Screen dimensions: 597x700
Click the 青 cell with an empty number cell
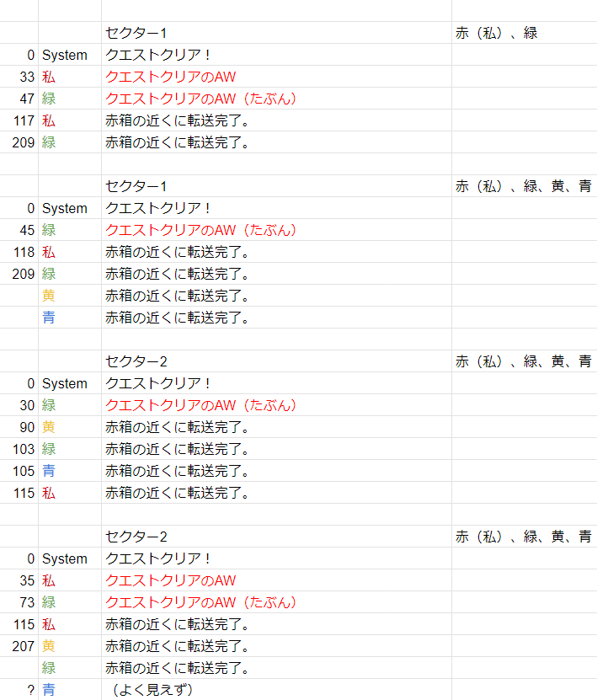click(x=70, y=318)
